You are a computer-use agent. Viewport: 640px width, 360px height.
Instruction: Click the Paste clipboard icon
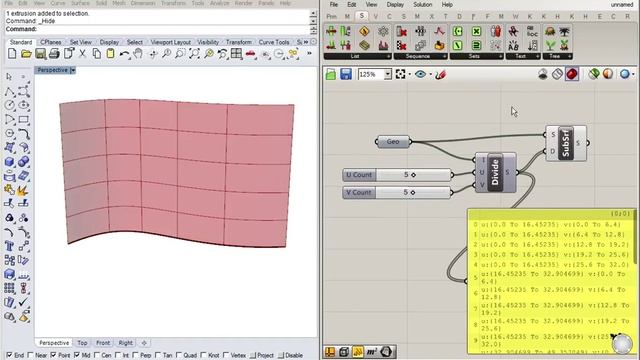click(110, 53)
